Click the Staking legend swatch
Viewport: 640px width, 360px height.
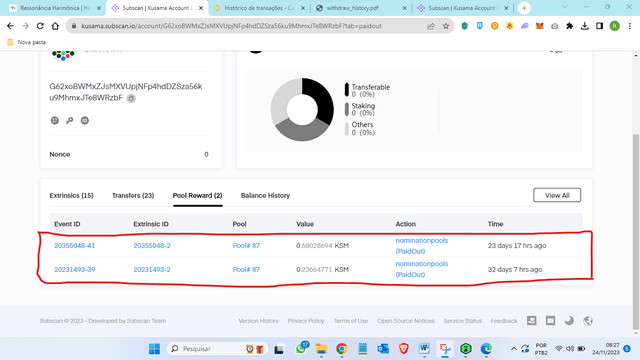(347, 109)
